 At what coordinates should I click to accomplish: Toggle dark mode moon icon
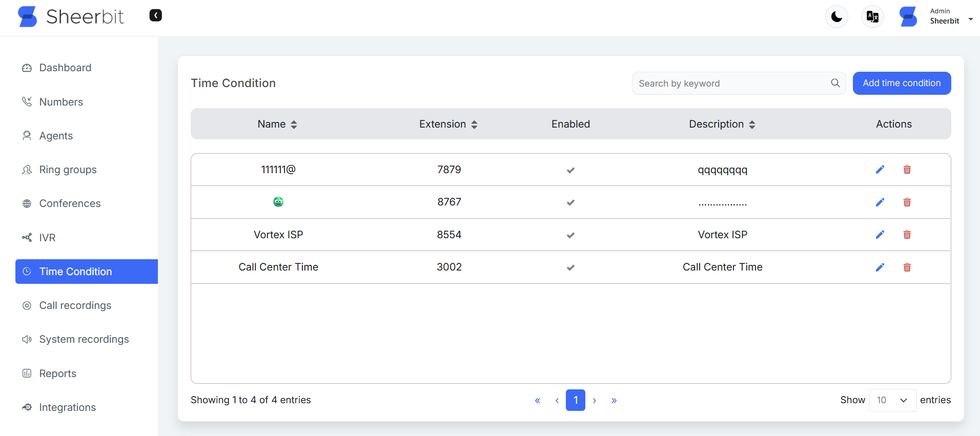point(836,17)
